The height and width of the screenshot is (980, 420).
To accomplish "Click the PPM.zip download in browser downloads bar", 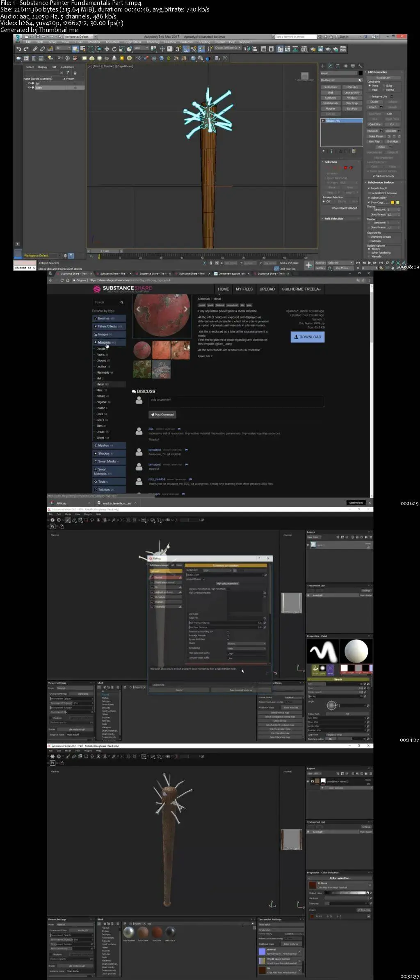I will (70, 503).
